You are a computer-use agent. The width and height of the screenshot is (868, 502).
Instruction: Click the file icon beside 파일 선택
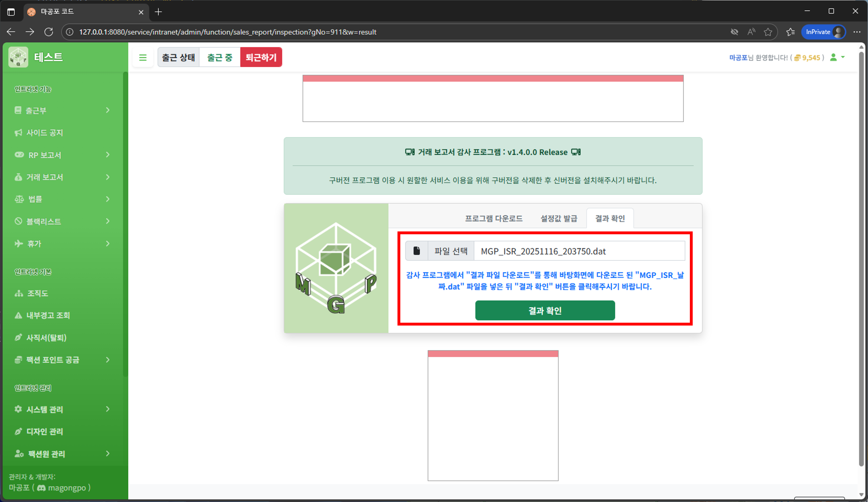point(417,251)
